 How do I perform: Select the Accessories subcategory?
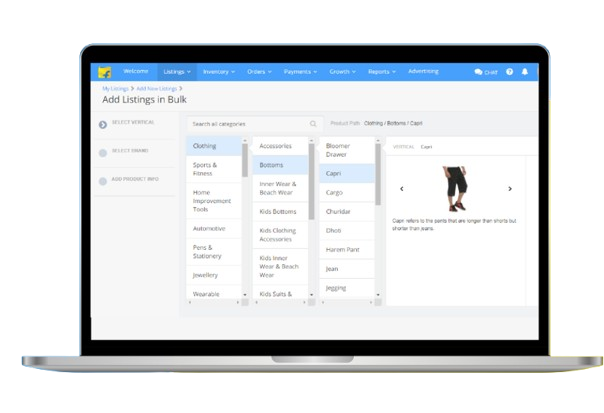[x=280, y=146]
